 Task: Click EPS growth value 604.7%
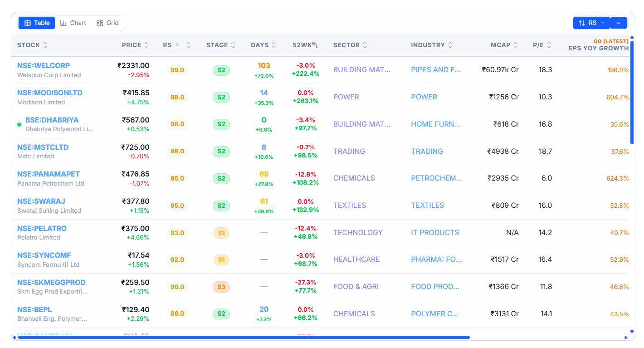pos(618,97)
